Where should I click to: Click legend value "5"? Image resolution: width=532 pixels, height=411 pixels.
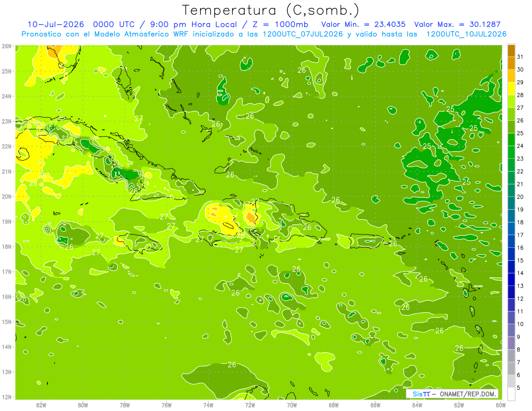(519, 388)
